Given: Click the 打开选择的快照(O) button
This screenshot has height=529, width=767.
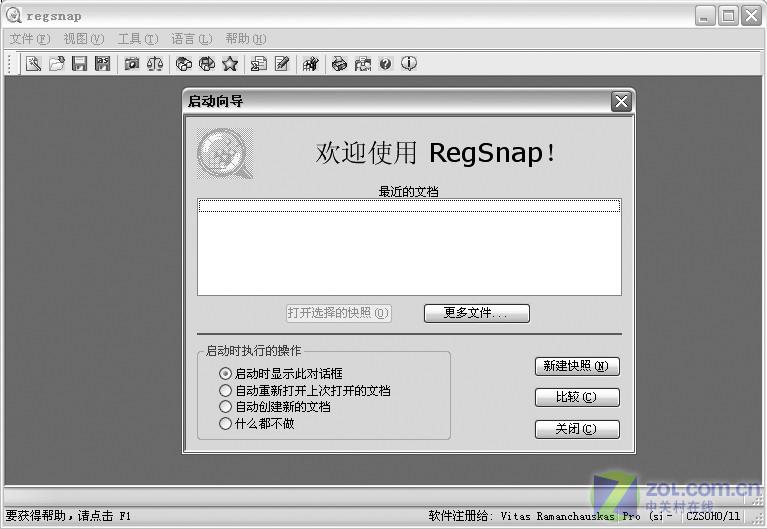Looking at the screenshot, I should (338, 313).
